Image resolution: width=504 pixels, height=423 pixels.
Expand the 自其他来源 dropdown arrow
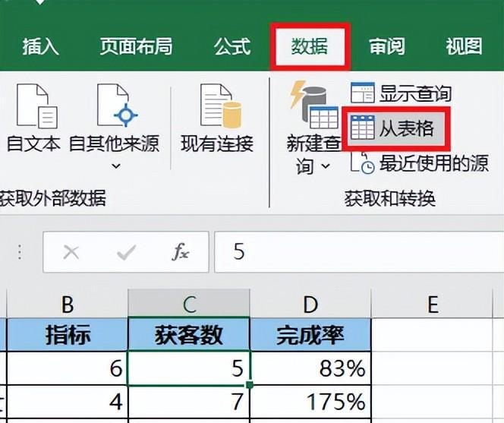(115, 166)
